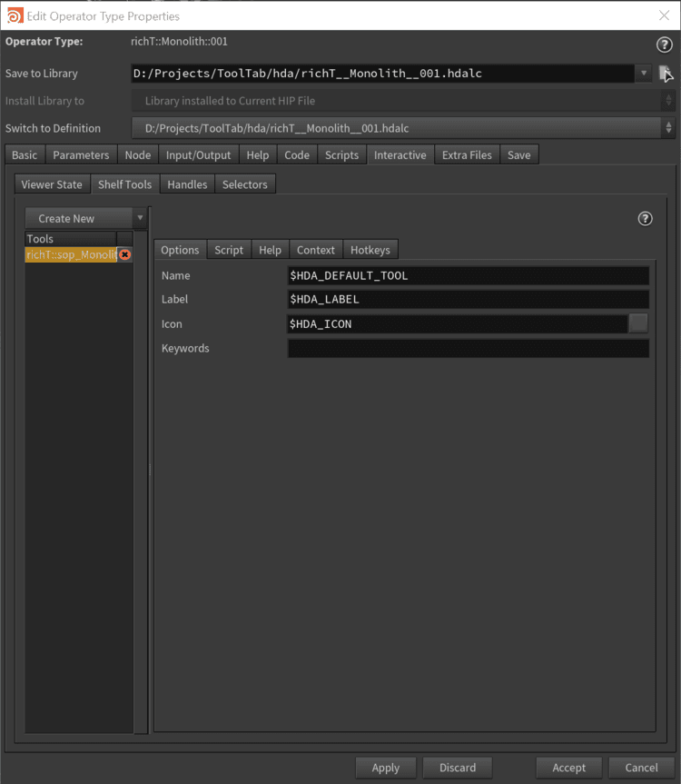Click the Label field with $HDA_LABEL
This screenshot has width=681, height=784.
coord(469,300)
